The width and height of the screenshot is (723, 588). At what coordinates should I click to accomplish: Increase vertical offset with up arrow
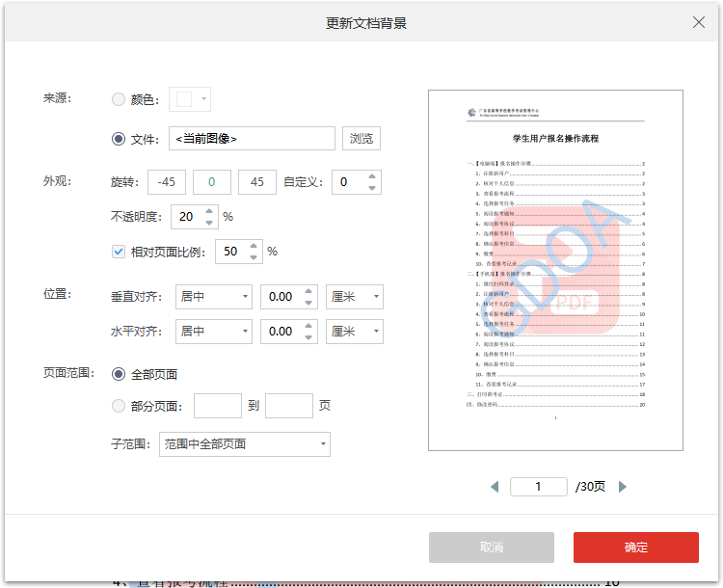click(308, 291)
